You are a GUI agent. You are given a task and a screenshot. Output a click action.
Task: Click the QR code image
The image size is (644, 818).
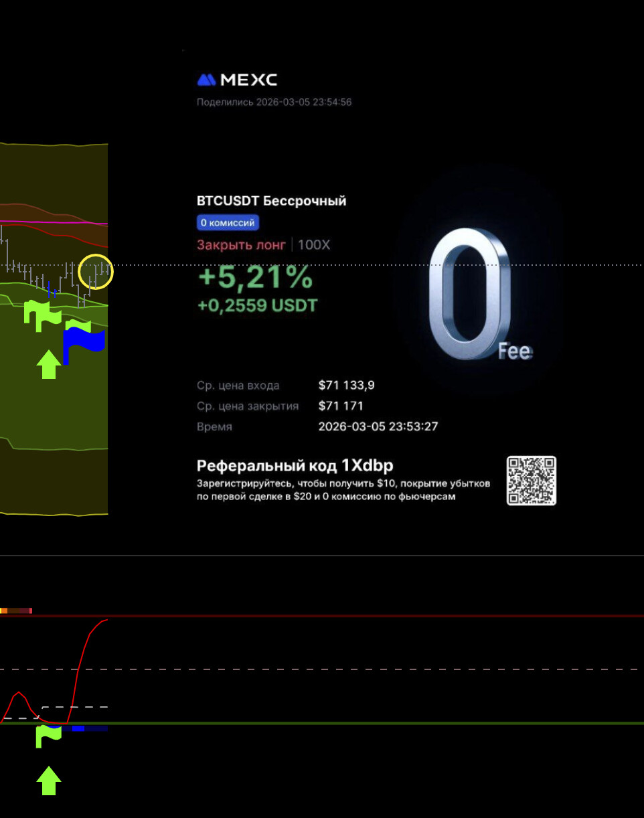point(531,481)
